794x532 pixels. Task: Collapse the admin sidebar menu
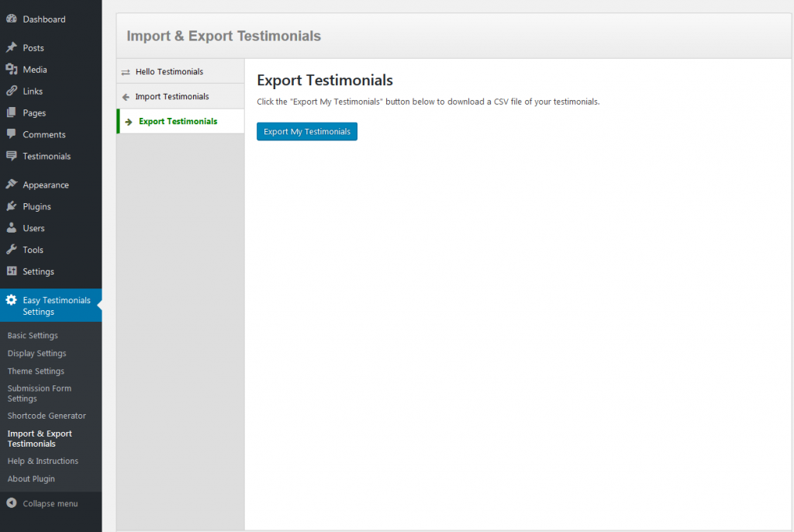click(x=43, y=503)
